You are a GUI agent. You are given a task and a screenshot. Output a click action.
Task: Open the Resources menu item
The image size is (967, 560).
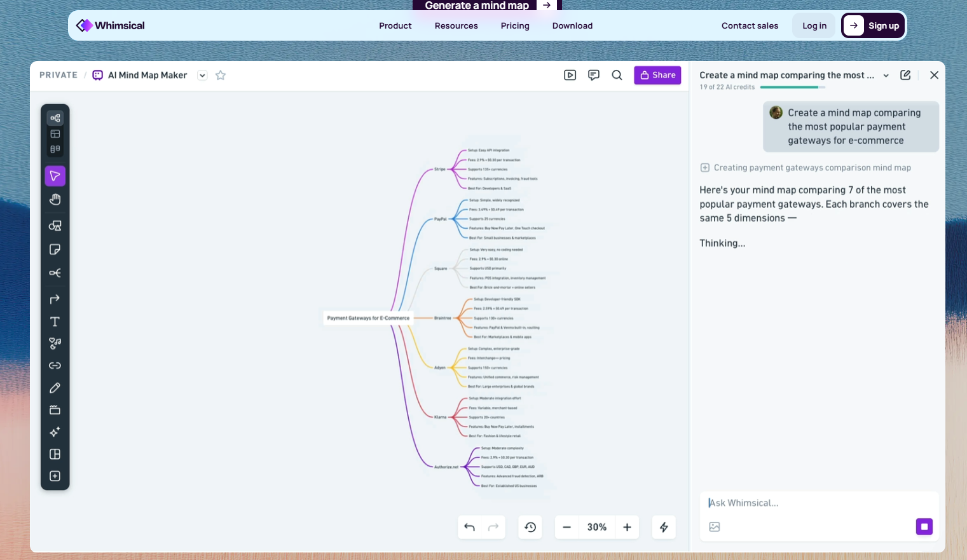[x=456, y=25]
